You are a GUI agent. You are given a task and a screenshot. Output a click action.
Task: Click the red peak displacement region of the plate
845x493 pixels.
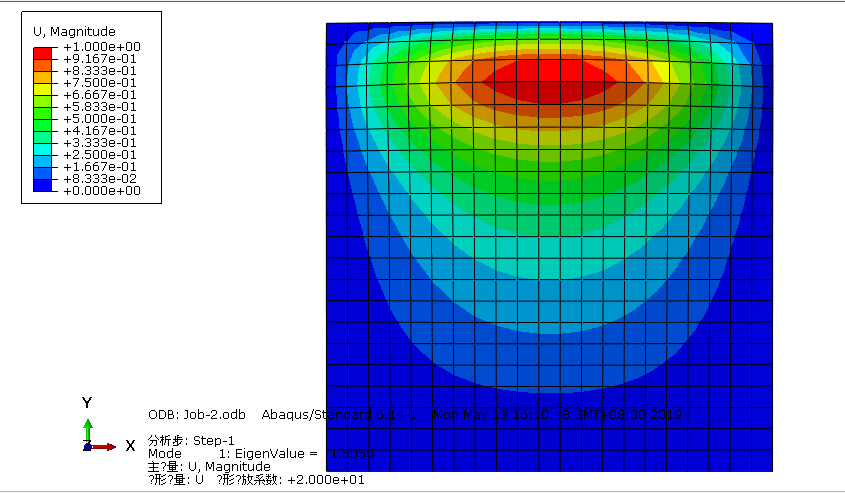click(550, 81)
